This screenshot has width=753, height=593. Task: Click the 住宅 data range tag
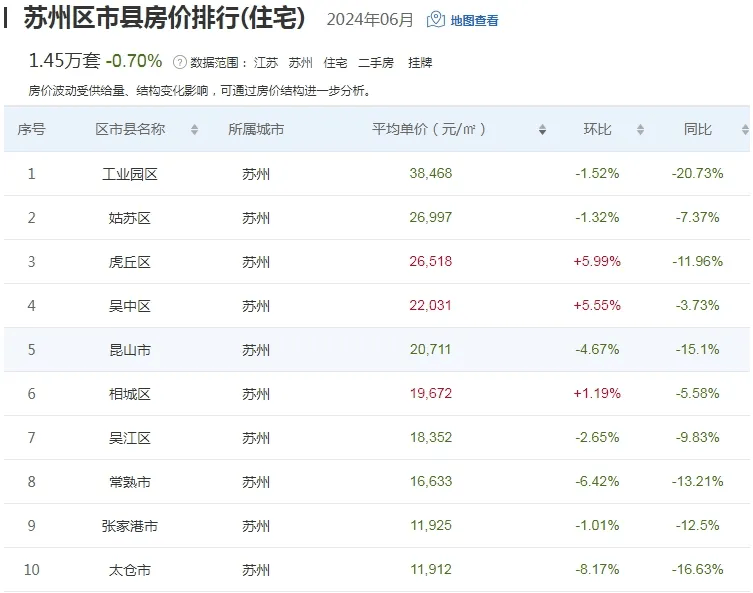coord(334,62)
